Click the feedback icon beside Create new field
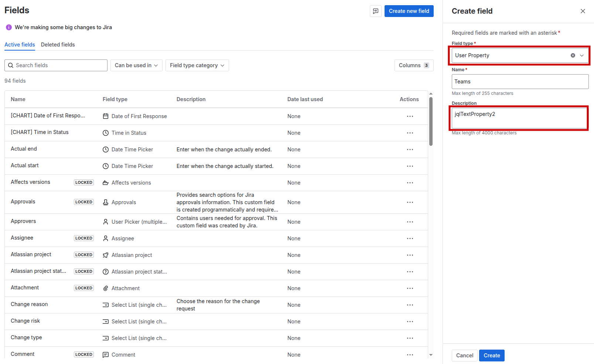594x364 pixels. click(375, 11)
